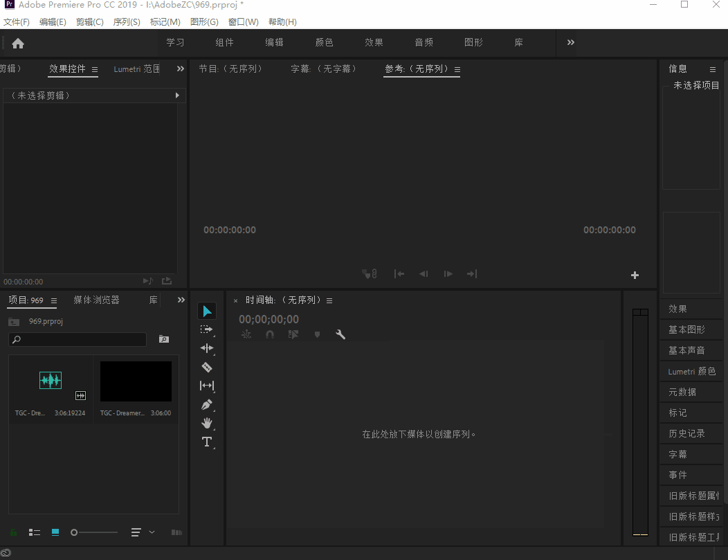
Task: Adjust the thumbnail zoom slider in project panel
Action: (75, 532)
